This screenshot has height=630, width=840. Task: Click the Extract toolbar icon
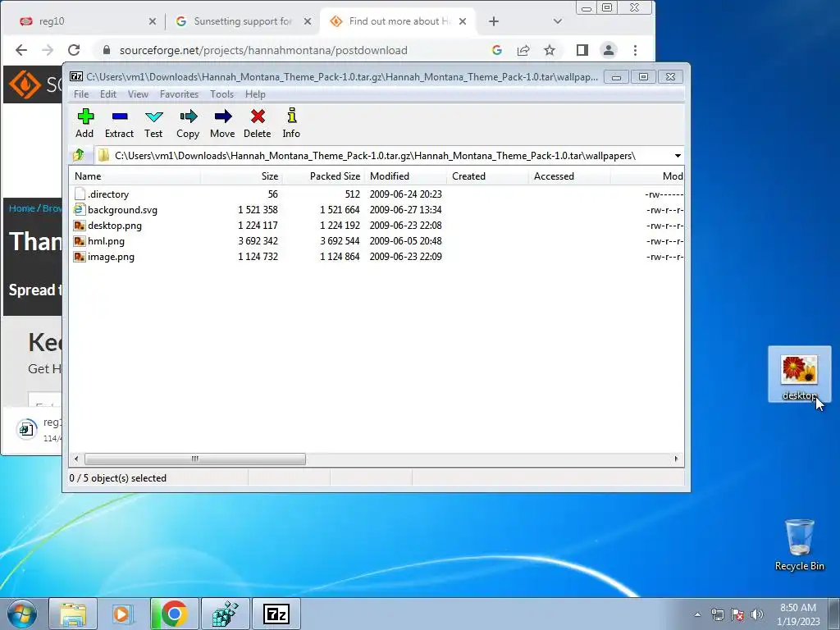119,124
